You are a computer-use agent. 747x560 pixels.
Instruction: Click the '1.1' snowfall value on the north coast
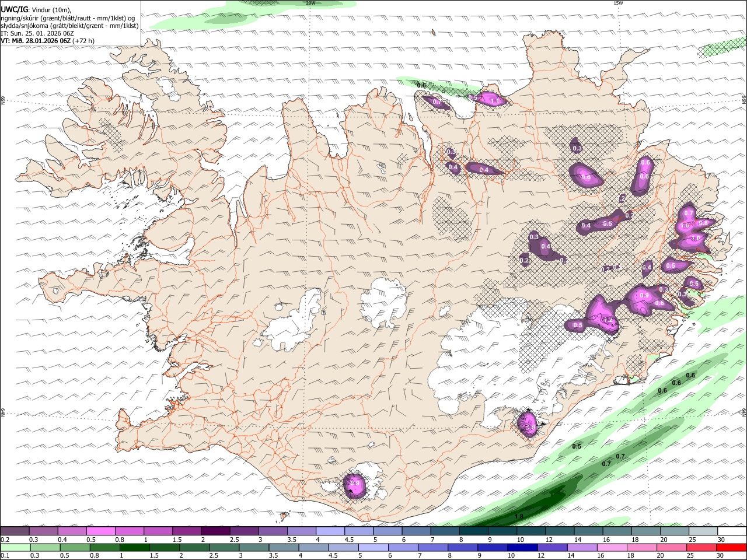tap(495, 101)
